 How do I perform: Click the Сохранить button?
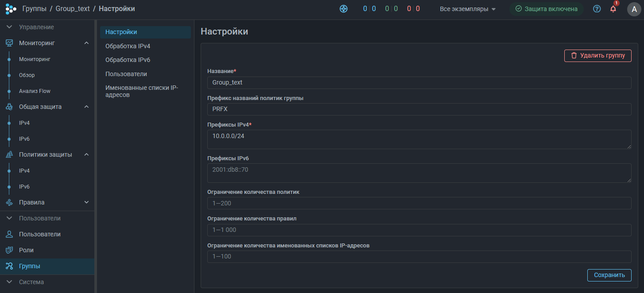tap(609, 275)
